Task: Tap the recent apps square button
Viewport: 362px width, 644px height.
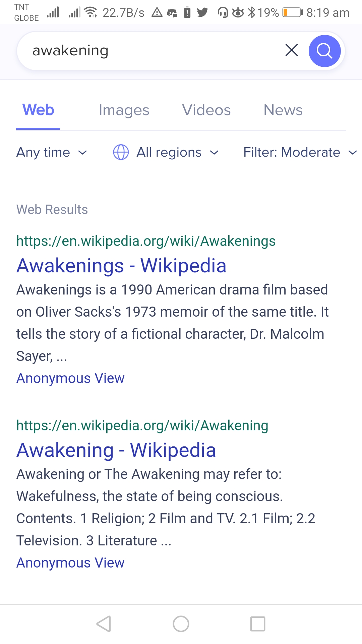Action: [258, 624]
